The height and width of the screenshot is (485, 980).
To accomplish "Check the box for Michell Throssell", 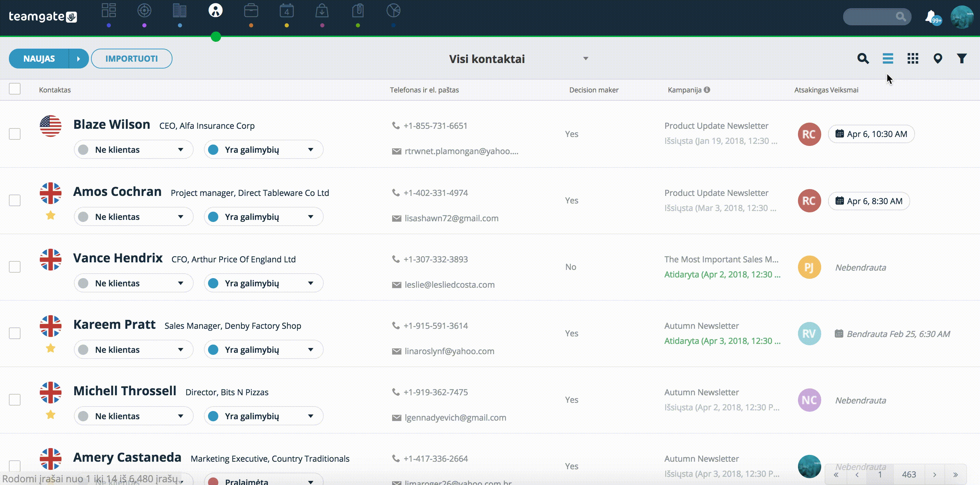I will [x=15, y=400].
